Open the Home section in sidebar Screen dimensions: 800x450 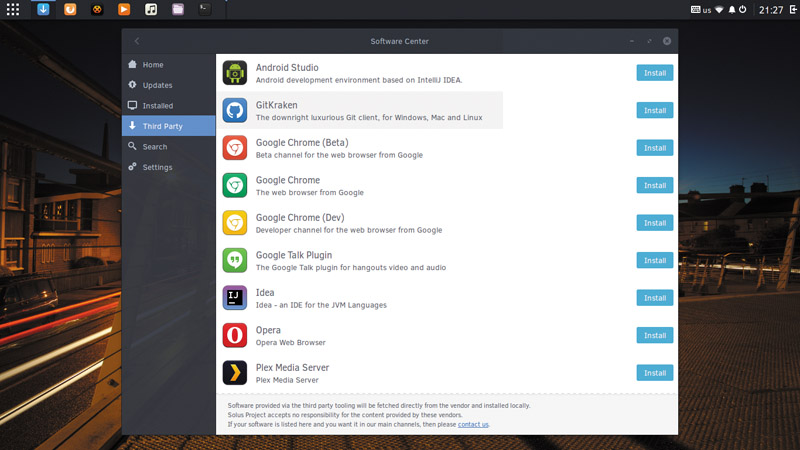[168, 65]
